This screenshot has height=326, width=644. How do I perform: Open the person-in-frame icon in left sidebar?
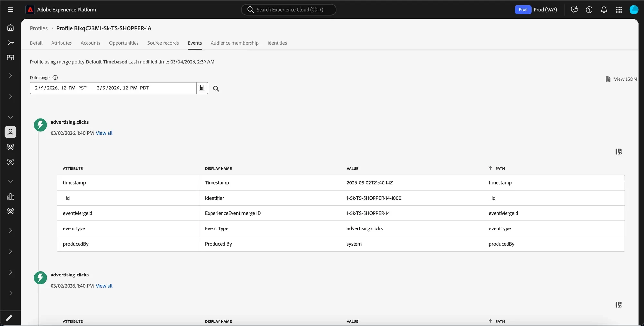10,162
